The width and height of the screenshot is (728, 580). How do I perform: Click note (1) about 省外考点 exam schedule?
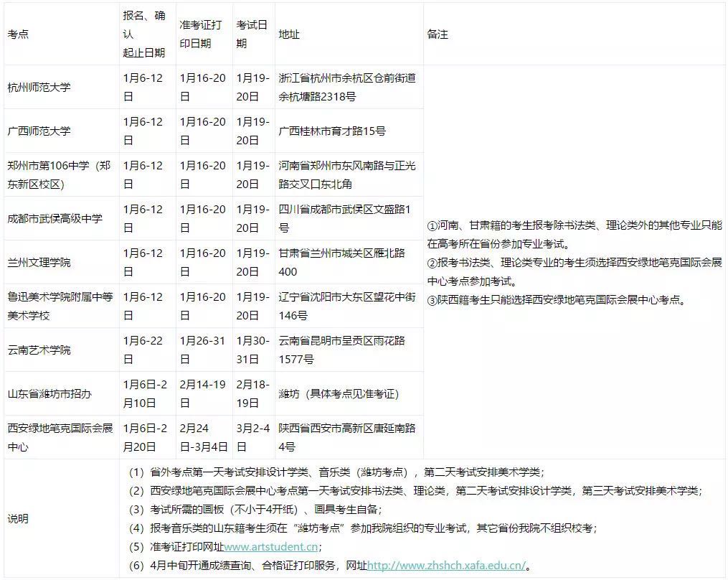coord(336,472)
